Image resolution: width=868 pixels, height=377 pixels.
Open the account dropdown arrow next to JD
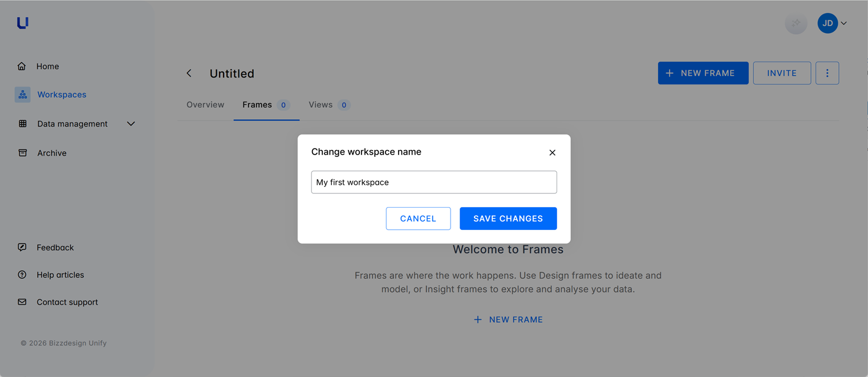[x=844, y=23]
